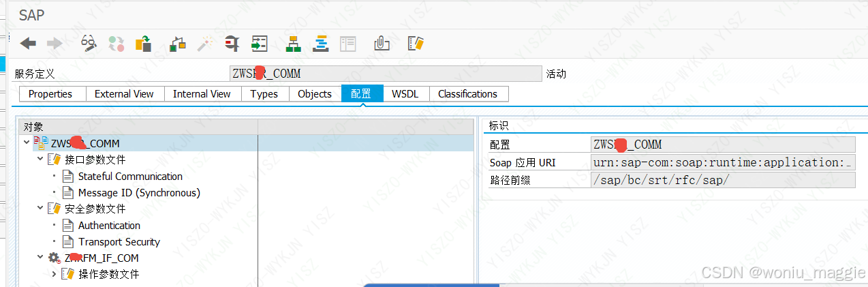The image size is (868, 287).
Task: Collapse the function module _IF_COM node
Action: (40, 258)
